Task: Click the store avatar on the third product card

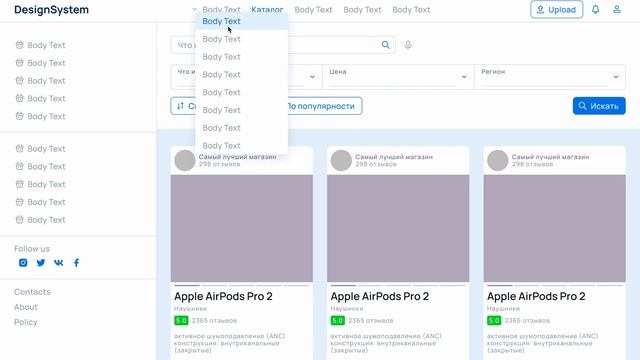Action: tap(498, 160)
